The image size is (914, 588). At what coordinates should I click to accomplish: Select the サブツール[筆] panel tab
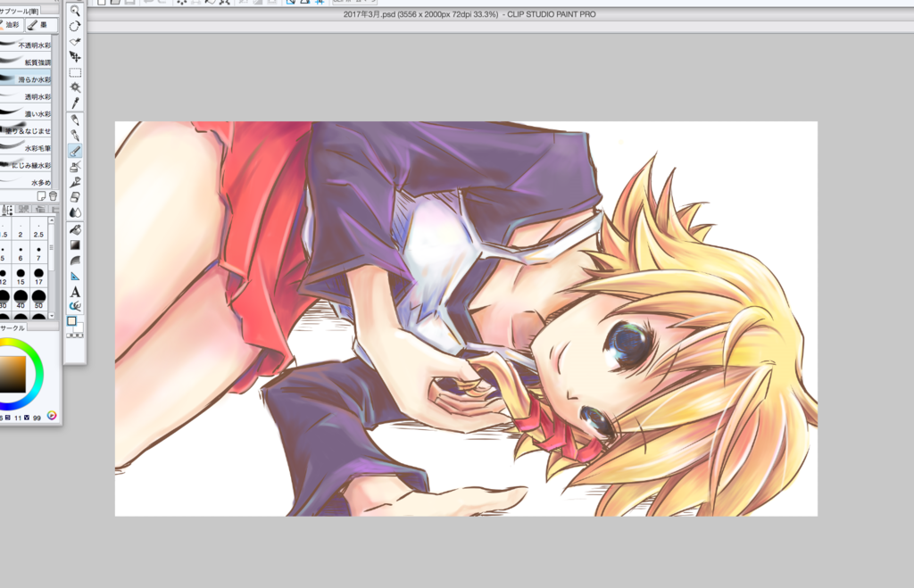(20, 11)
